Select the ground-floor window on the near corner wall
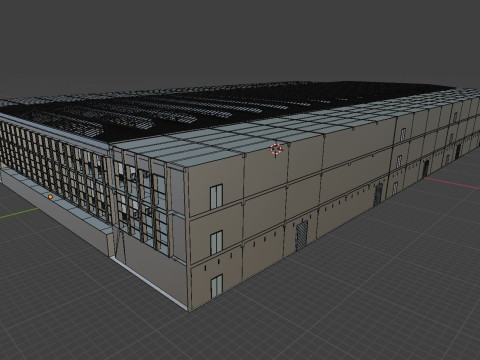Image resolution: width=480 pixels, height=360 pixels. tap(217, 286)
